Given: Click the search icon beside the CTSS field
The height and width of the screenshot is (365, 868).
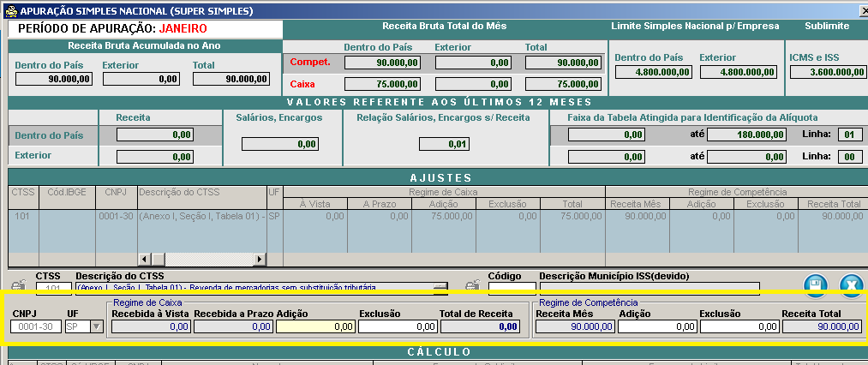Looking at the screenshot, I should [x=18, y=286].
